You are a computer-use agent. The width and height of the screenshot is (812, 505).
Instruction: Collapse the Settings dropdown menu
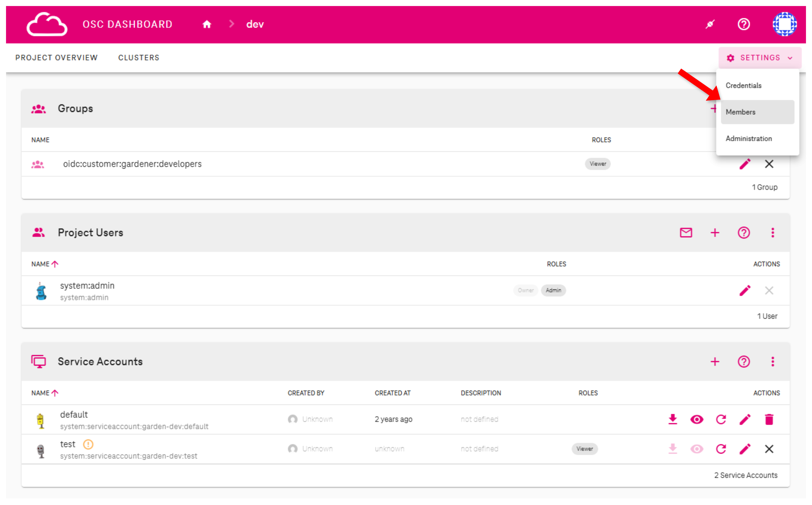coord(760,58)
